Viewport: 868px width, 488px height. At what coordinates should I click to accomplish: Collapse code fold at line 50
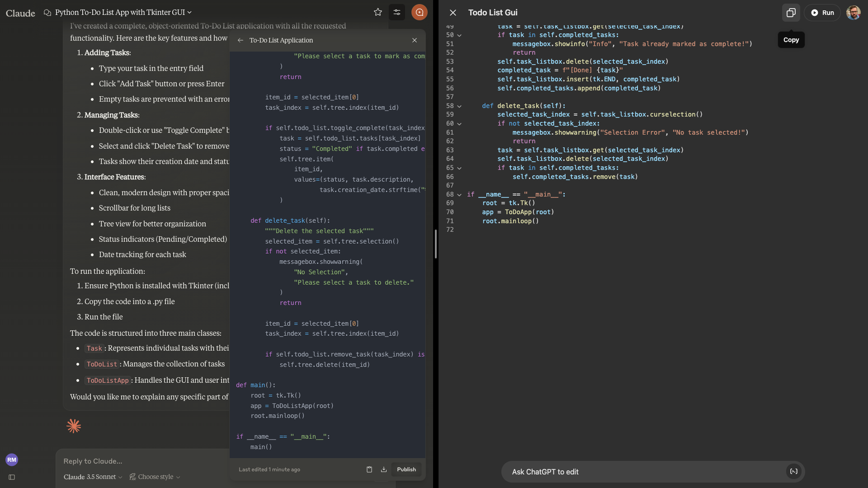[459, 35]
